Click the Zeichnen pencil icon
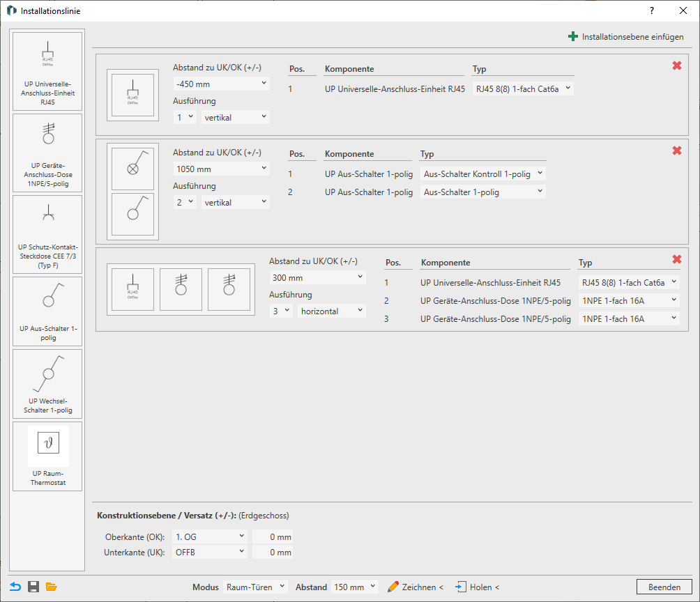The height and width of the screenshot is (602, 700). click(x=393, y=587)
